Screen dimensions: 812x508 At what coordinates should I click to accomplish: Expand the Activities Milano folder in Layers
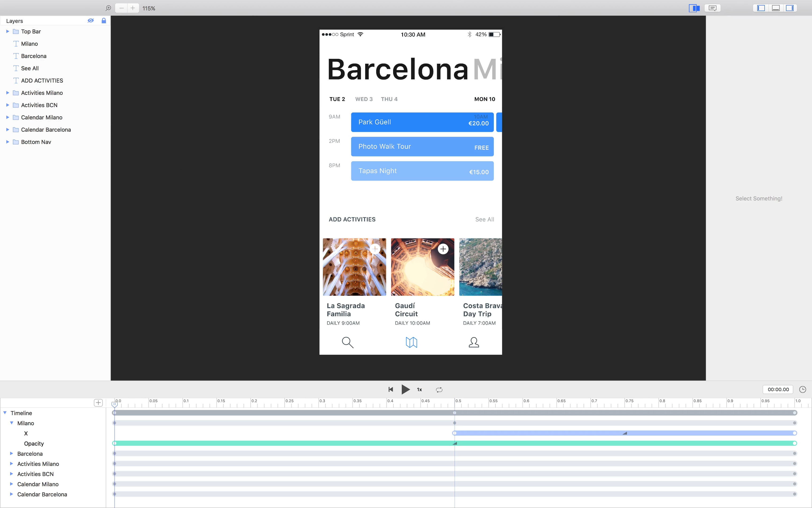[8, 93]
